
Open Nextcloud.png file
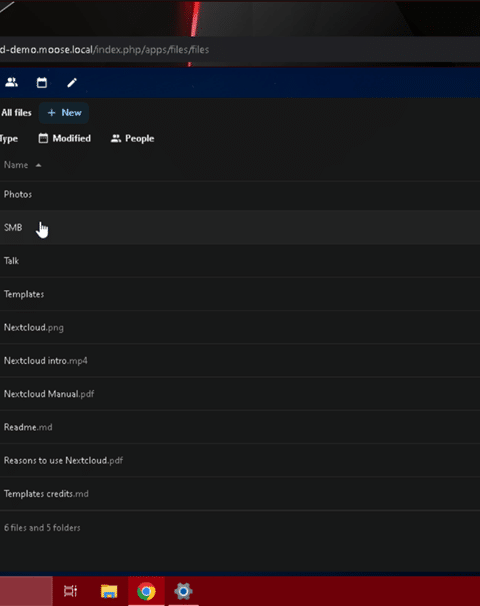[34, 327]
